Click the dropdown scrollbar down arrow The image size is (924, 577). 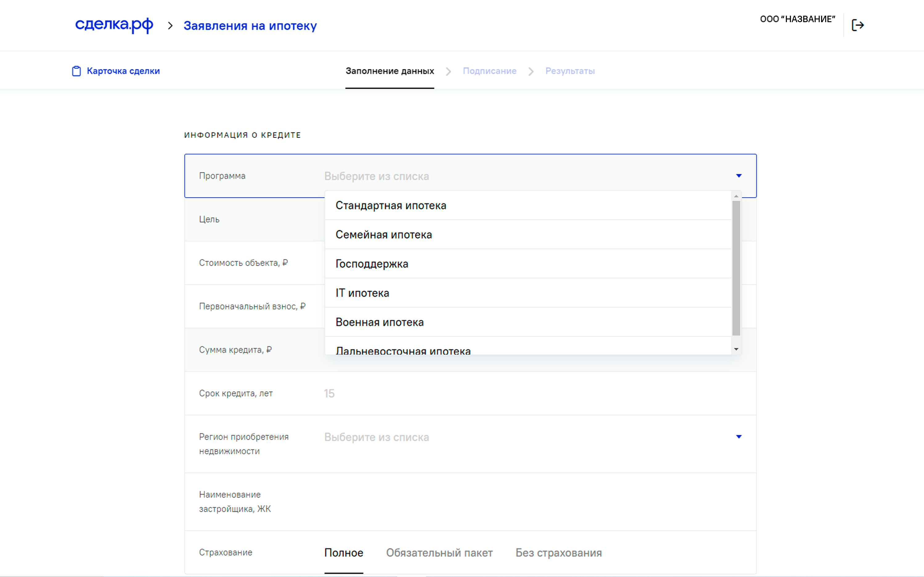(x=736, y=349)
